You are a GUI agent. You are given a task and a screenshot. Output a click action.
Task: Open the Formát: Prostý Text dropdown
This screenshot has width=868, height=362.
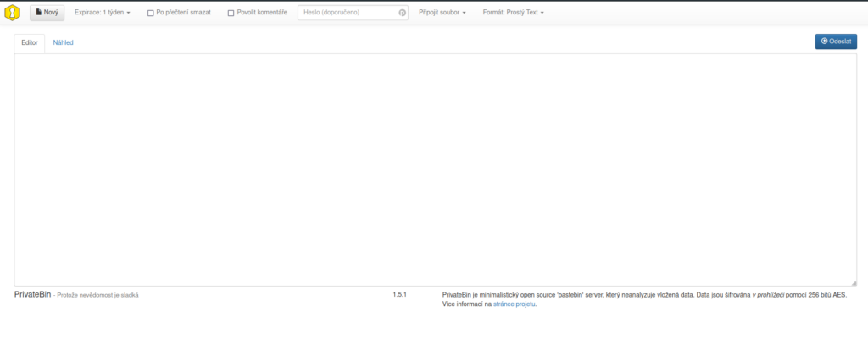(x=513, y=13)
